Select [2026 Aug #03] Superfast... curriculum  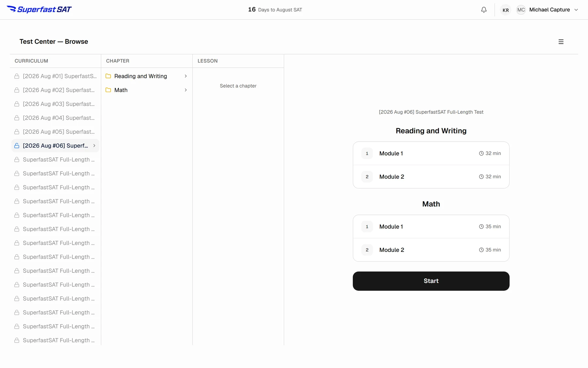pos(55,104)
